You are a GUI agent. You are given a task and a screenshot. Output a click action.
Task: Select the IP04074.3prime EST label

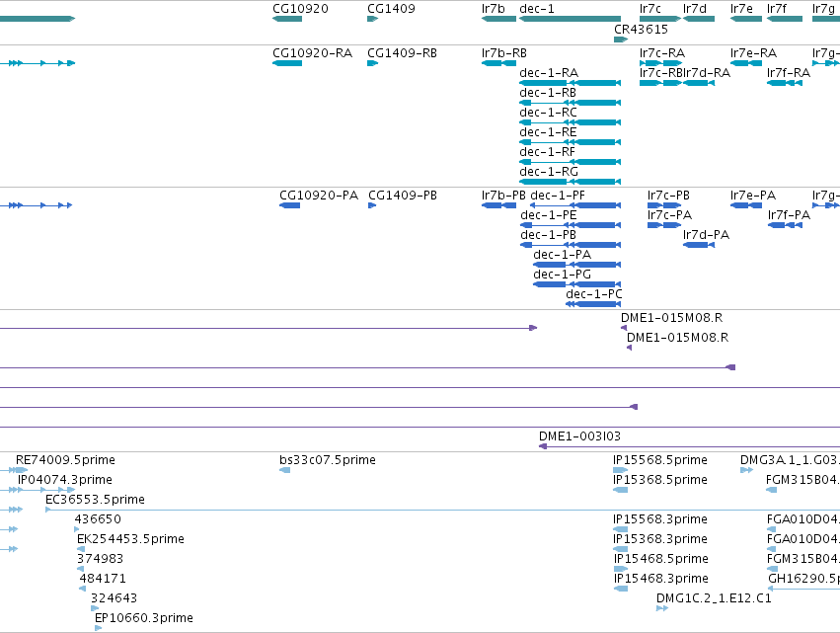[65, 480]
